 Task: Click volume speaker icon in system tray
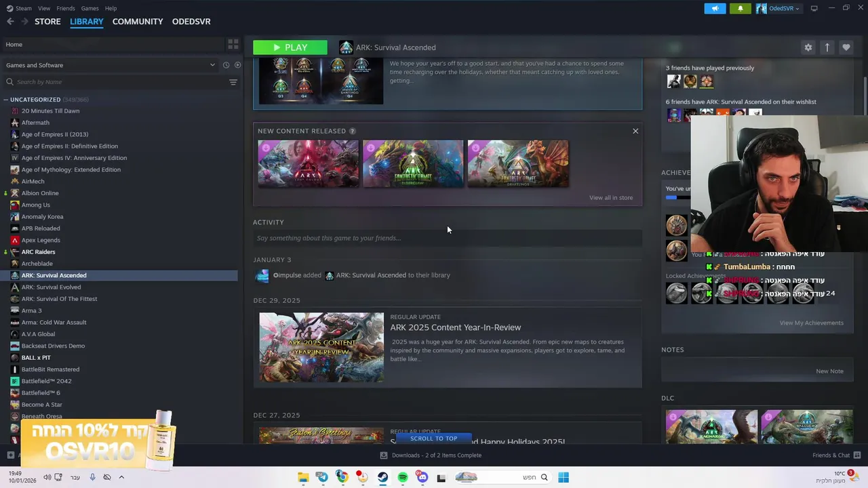[47, 477]
